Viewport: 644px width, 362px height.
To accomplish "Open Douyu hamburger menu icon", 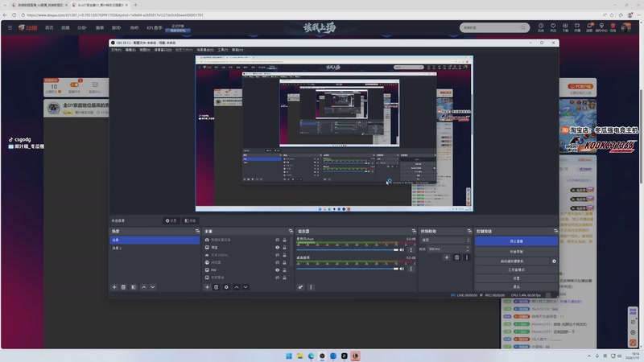I will point(10,27).
